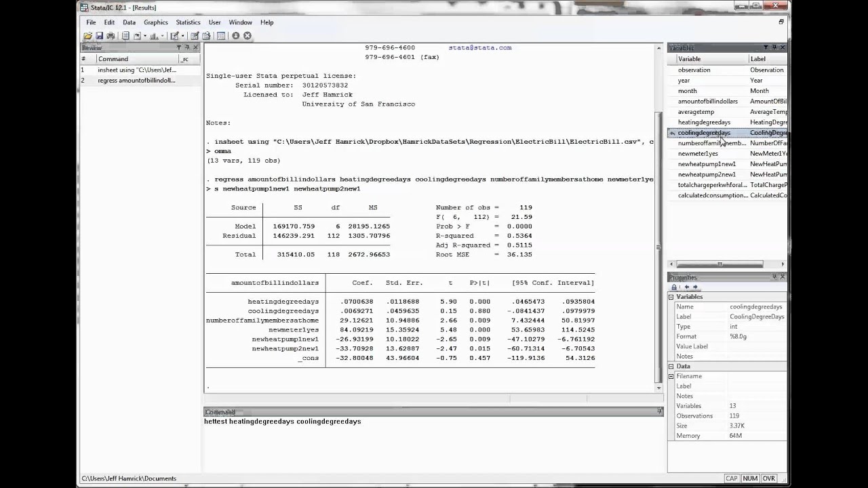
Task: Click the next variable arrow in Properties
Action: [x=695, y=287]
